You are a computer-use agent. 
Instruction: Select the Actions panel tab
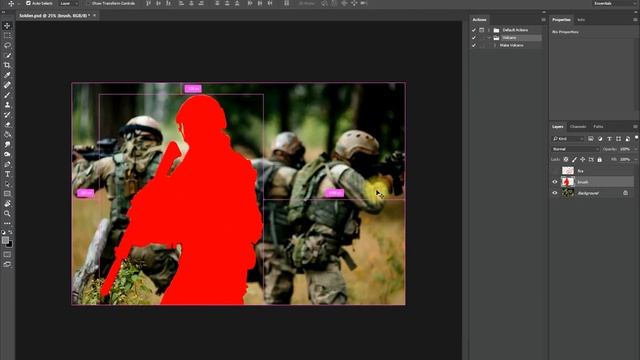[x=479, y=20]
